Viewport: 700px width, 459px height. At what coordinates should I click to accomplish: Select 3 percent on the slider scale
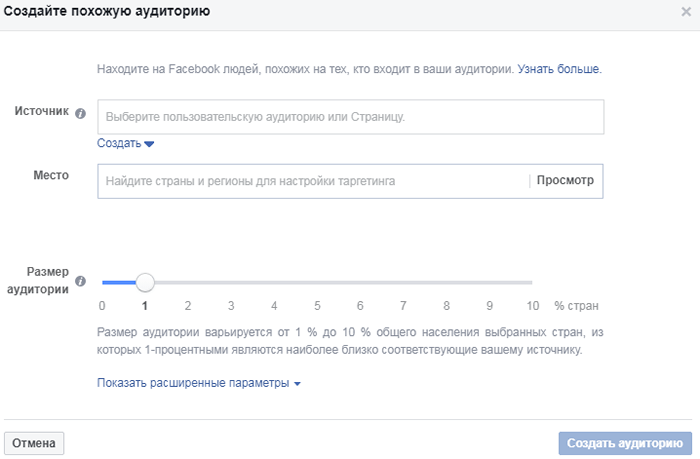[x=231, y=306]
